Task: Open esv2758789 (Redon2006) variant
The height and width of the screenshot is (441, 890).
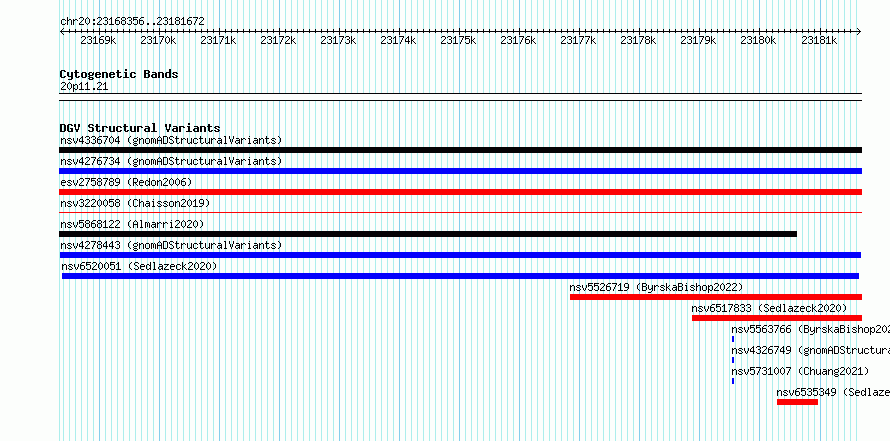Action: [x=127, y=182]
